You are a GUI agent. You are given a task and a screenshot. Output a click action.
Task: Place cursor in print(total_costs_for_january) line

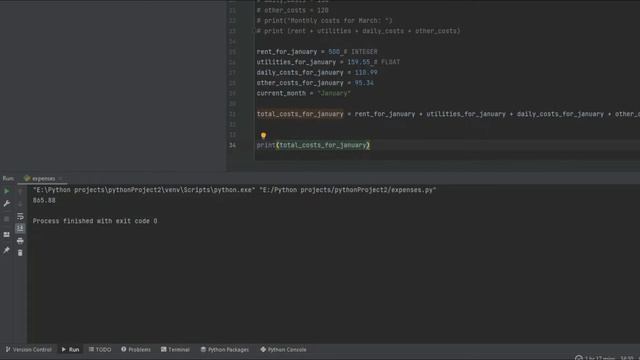313,145
